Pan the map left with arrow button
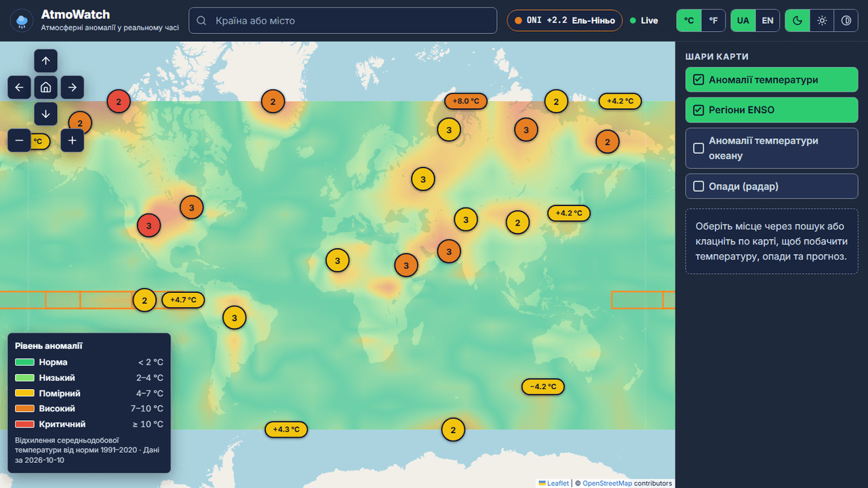Screen dimensions: 868x488 pyautogui.click(x=19, y=87)
